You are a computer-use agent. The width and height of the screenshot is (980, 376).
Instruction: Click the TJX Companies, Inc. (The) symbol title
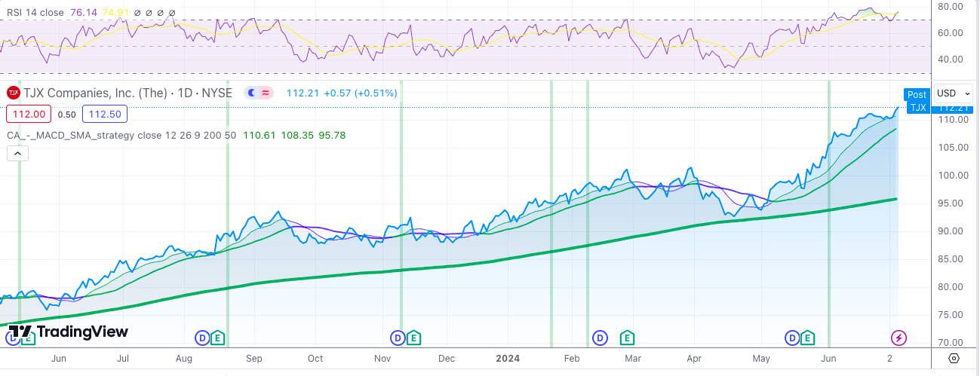pyautogui.click(x=94, y=93)
